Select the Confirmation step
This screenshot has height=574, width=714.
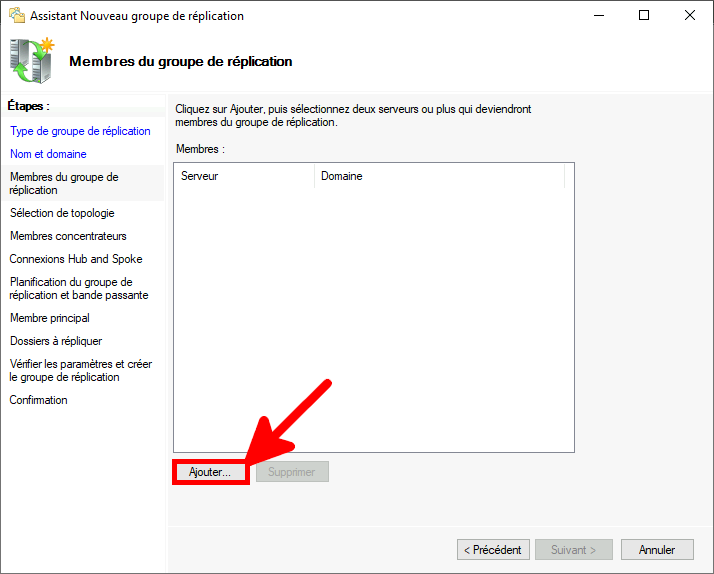[38, 400]
